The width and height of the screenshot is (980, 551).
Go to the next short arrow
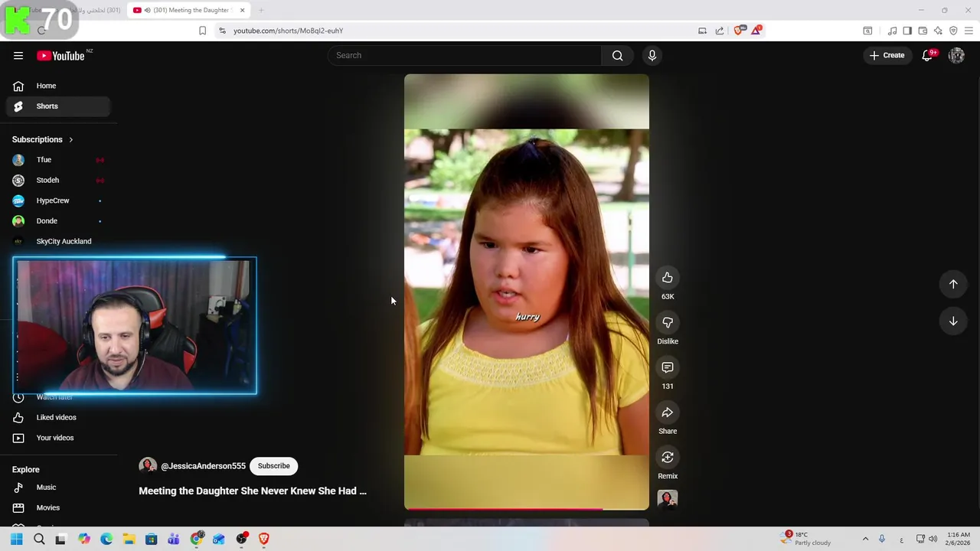(953, 321)
